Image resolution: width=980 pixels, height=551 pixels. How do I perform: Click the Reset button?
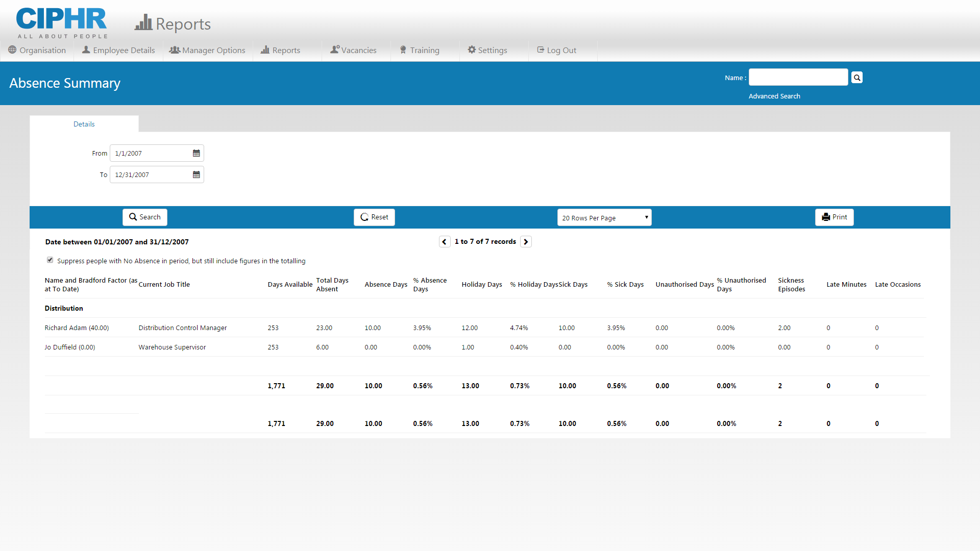tap(374, 217)
